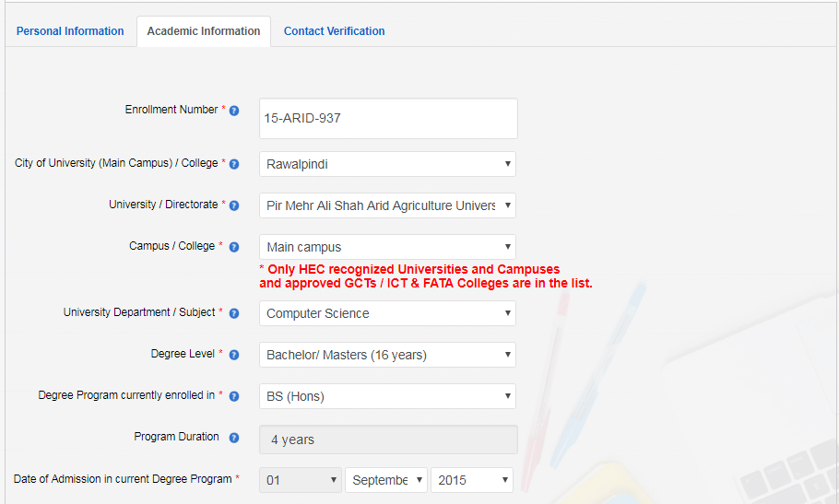The height and width of the screenshot is (504, 839).
Task: Click help icon beside University / Directorate
Action: tap(234, 205)
